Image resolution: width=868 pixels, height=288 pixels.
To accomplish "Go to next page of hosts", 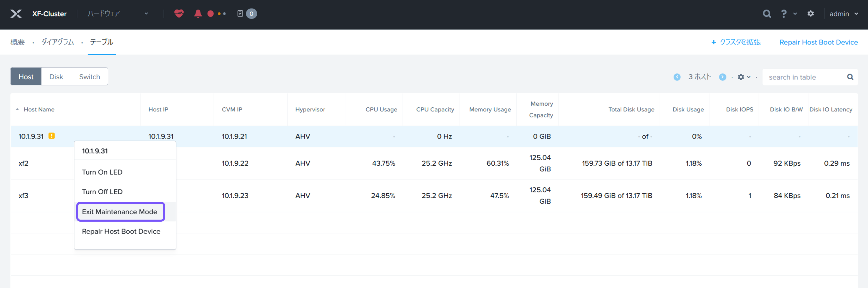I will coord(722,77).
